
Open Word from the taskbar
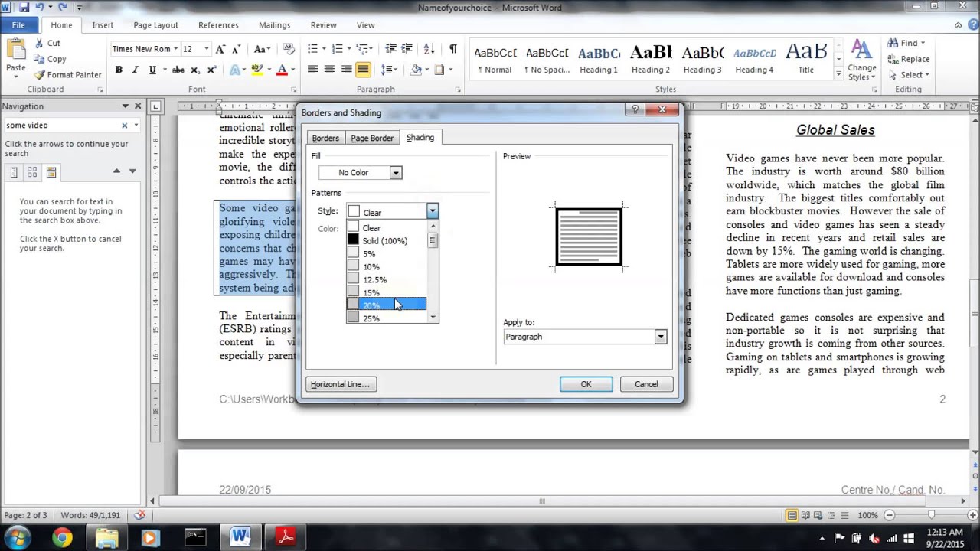click(x=240, y=537)
